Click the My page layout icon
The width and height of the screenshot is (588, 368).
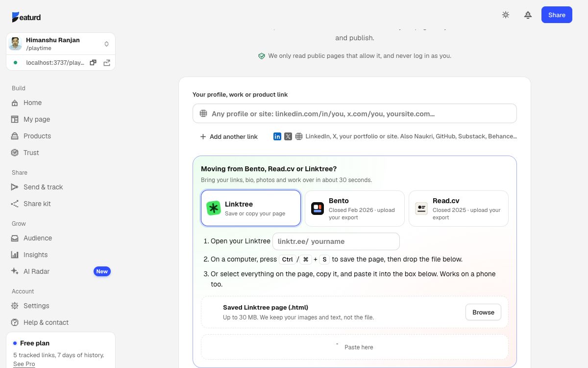point(15,119)
